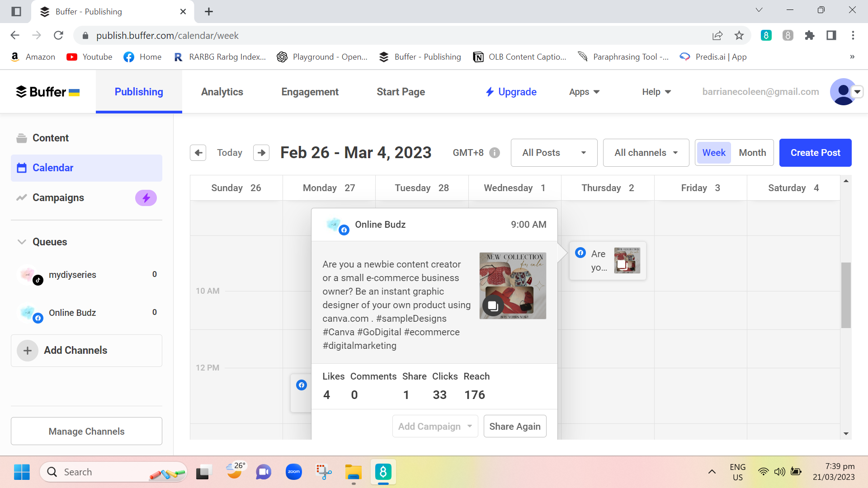Viewport: 868px width, 488px height.
Task: Collapse the Queues section
Action: pyautogui.click(x=22, y=242)
